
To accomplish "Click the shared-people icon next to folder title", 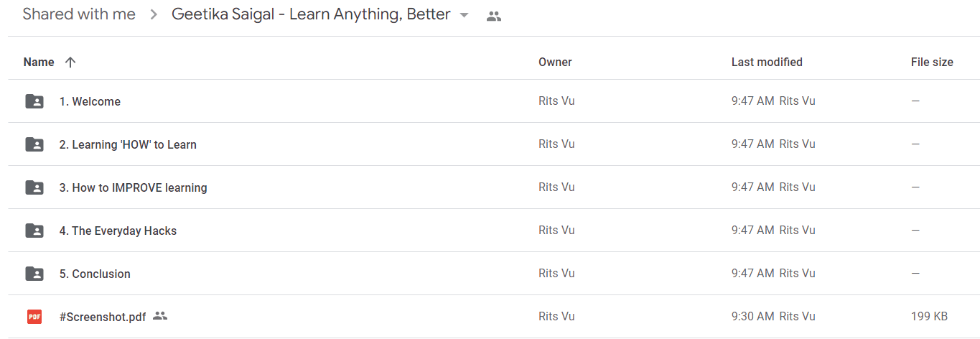I will click(x=493, y=16).
